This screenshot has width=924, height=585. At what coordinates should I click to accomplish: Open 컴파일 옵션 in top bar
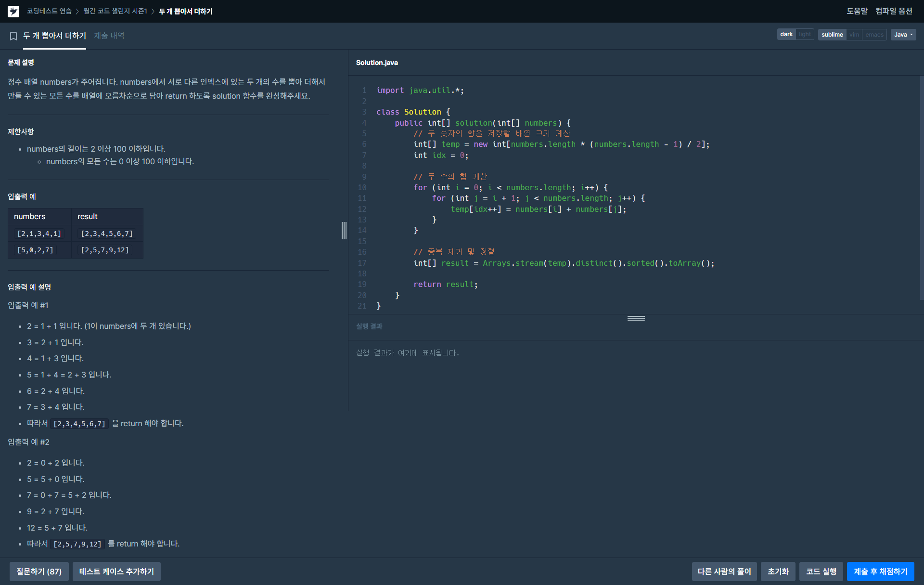click(x=894, y=11)
